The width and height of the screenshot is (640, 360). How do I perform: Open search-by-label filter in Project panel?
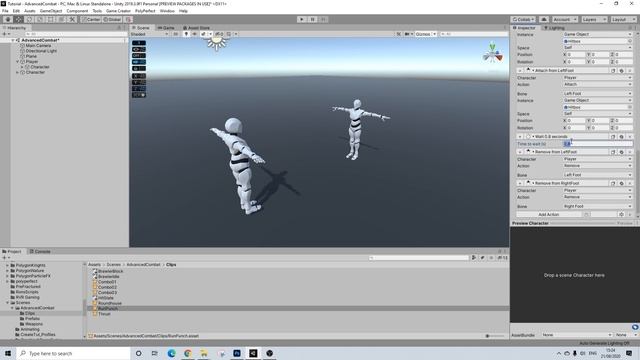click(483, 258)
